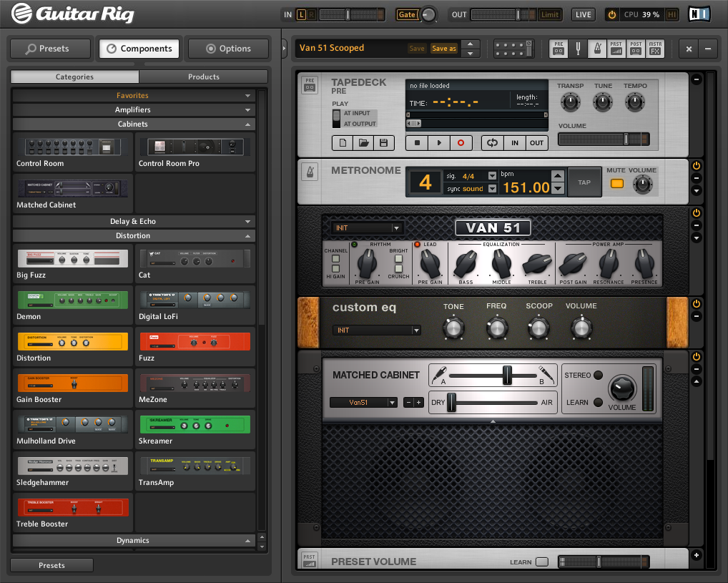Switch to the Components tab
Screen dimensions: 728x583
pos(139,49)
